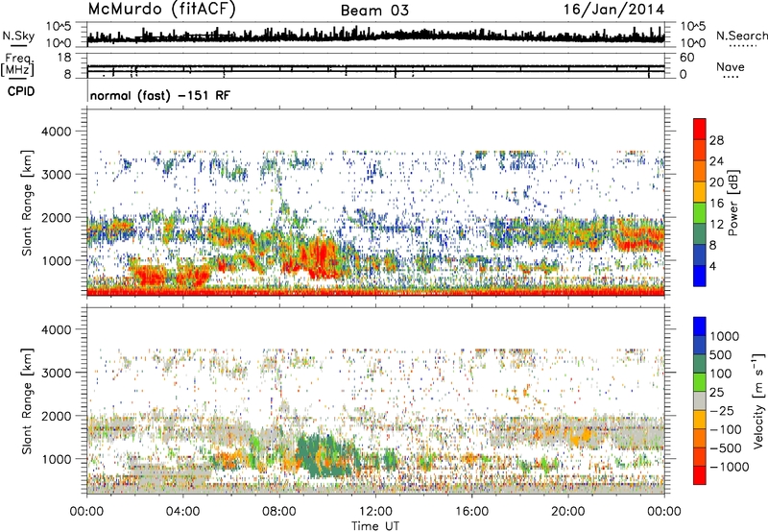Click '4000' range tick on power panel
Screen dimensions: 768x532
pos(56,132)
